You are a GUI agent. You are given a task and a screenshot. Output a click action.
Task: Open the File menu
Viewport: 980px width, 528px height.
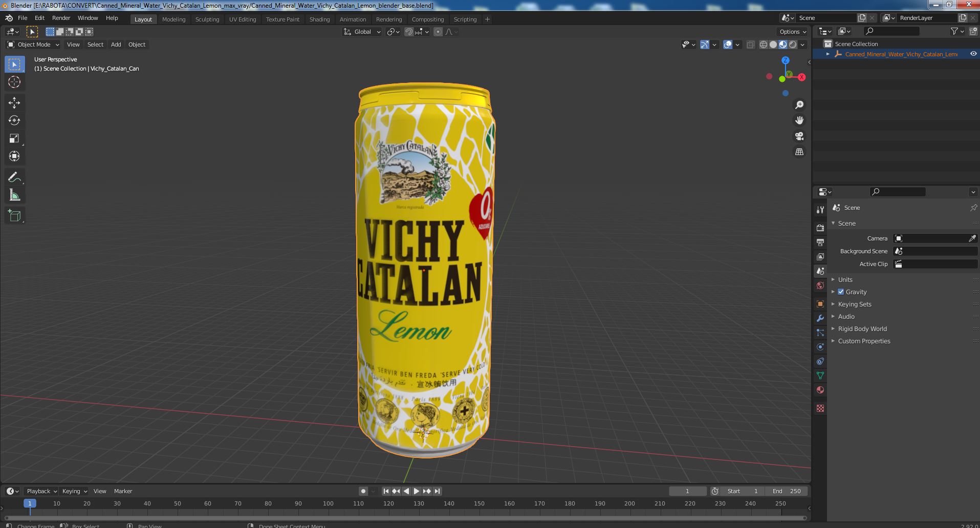pos(23,18)
